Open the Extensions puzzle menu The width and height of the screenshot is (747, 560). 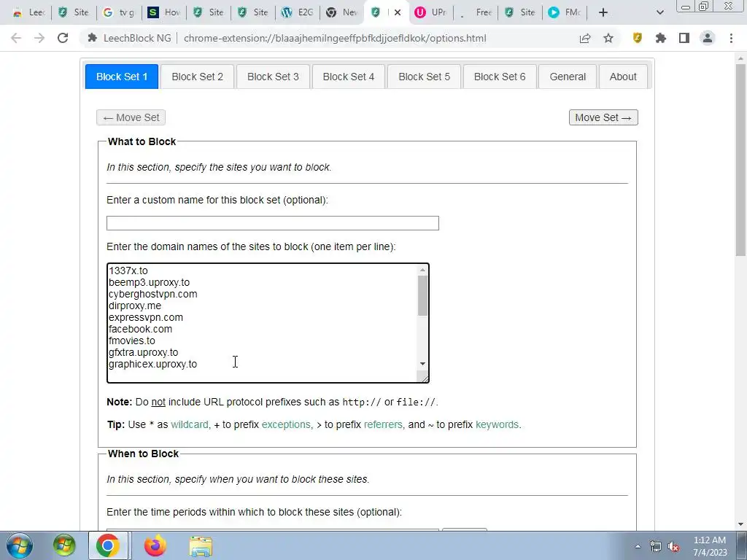click(x=661, y=38)
